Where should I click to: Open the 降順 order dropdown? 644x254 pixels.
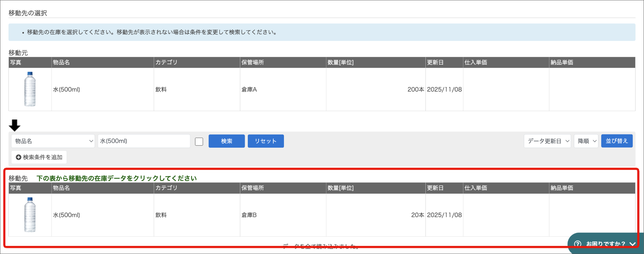coord(586,141)
